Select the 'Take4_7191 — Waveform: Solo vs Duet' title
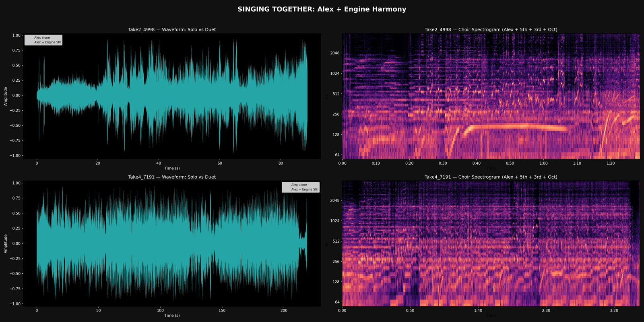This screenshot has width=644, height=322. click(172, 177)
